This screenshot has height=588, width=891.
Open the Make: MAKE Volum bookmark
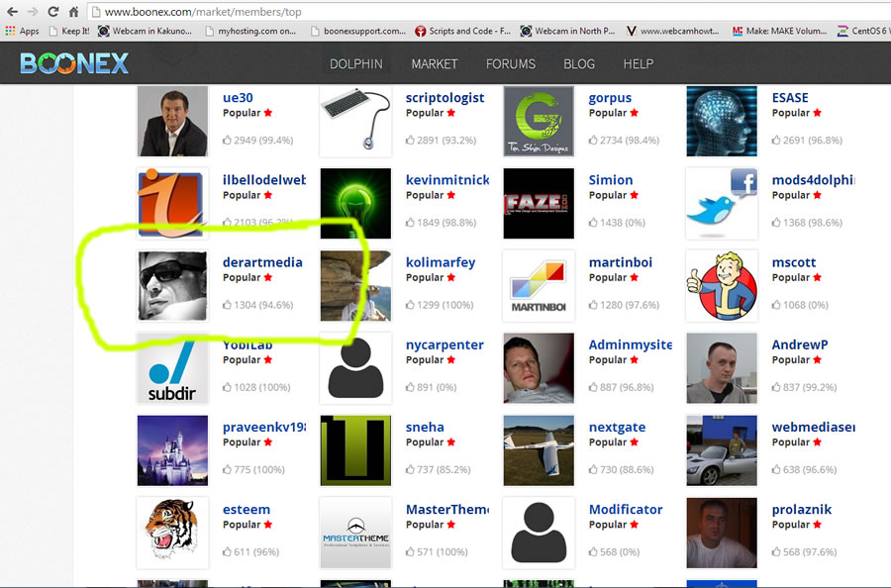coord(780,31)
